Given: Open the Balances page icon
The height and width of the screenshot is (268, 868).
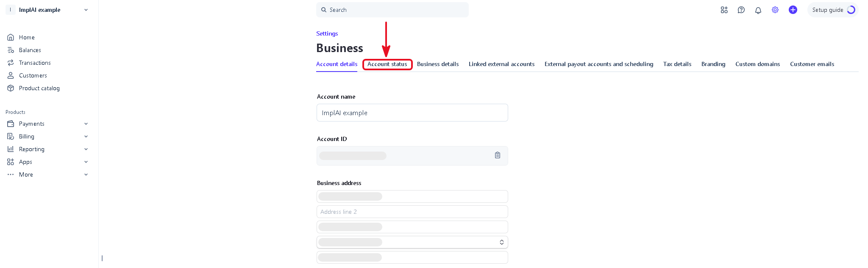Looking at the screenshot, I should click(11, 50).
